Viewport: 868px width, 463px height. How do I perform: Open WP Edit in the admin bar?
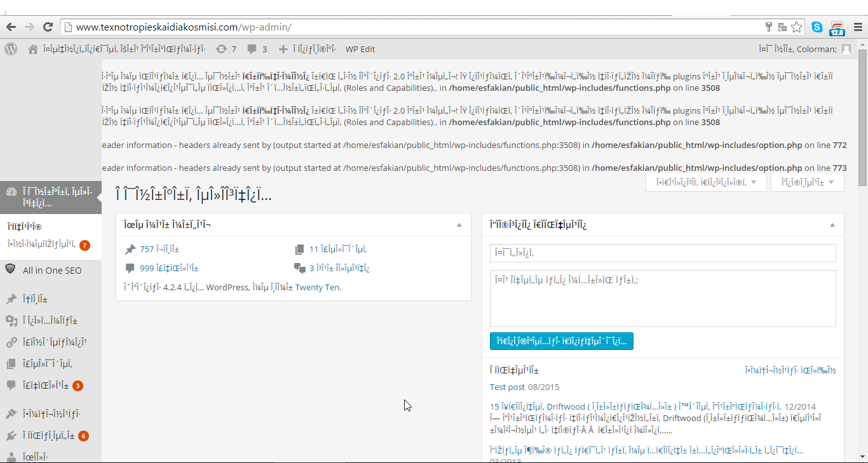360,49
